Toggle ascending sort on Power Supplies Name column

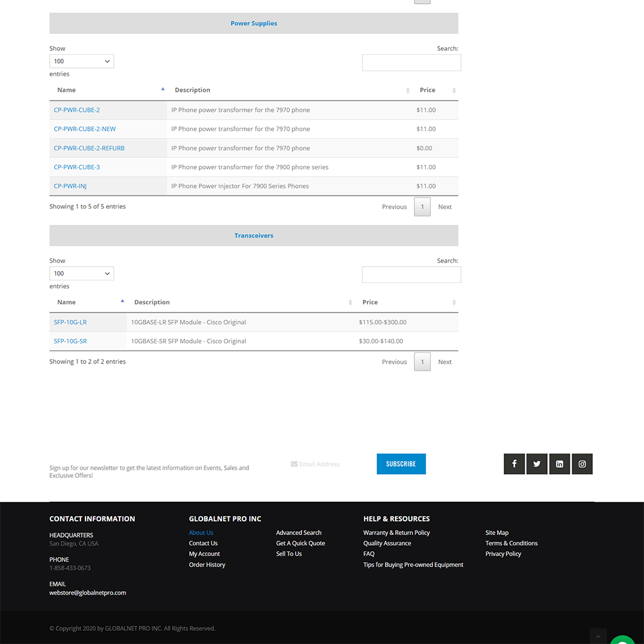(x=162, y=89)
